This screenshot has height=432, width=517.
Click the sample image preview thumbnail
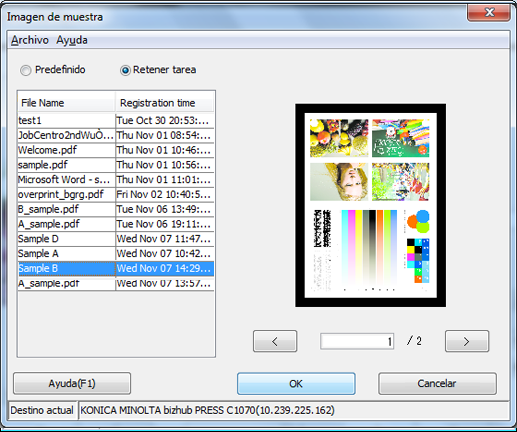pyautogui.click(x=370, y=205)
